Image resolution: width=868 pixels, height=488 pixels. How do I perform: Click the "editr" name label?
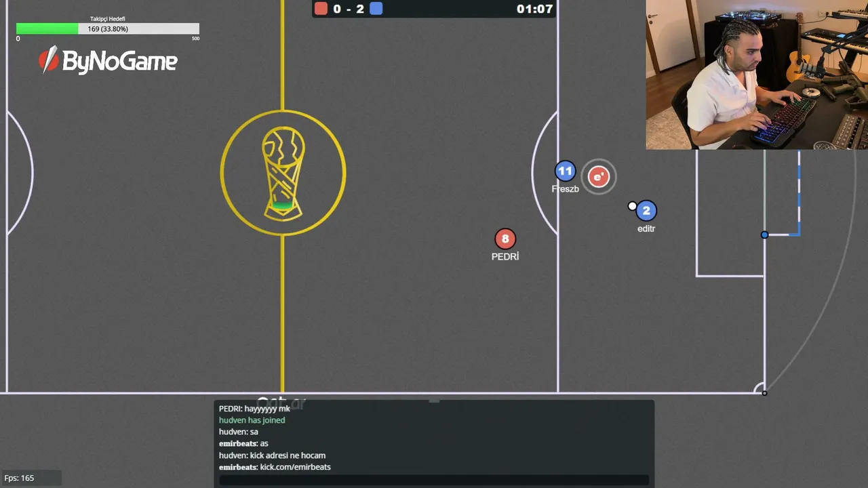click(x=646, y=228)
